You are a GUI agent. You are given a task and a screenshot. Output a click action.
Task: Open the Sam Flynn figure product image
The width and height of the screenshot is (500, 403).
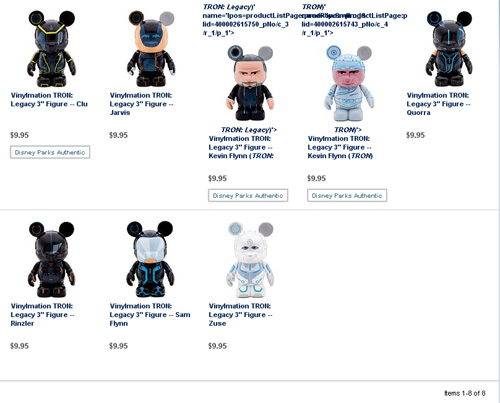(x=150, y=259)
